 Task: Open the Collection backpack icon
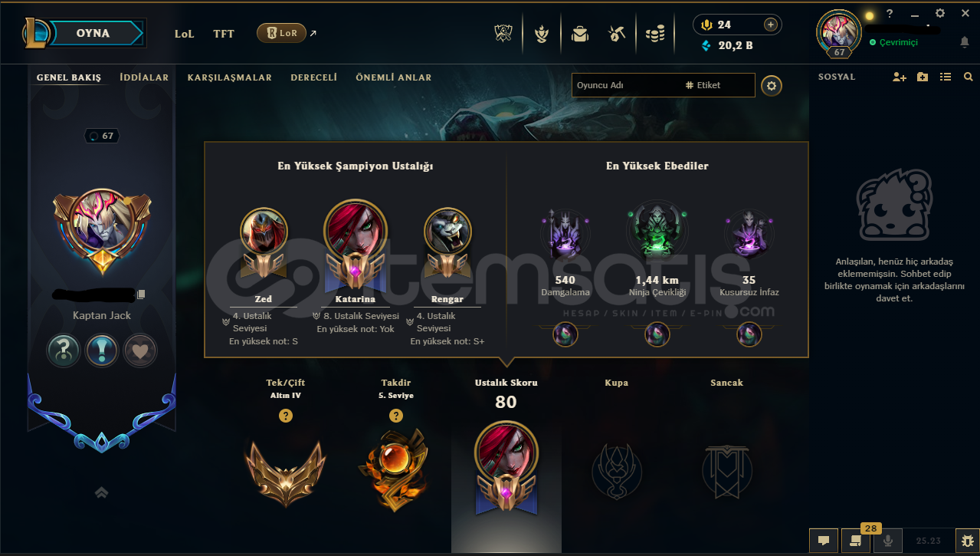tap(580, 34)
